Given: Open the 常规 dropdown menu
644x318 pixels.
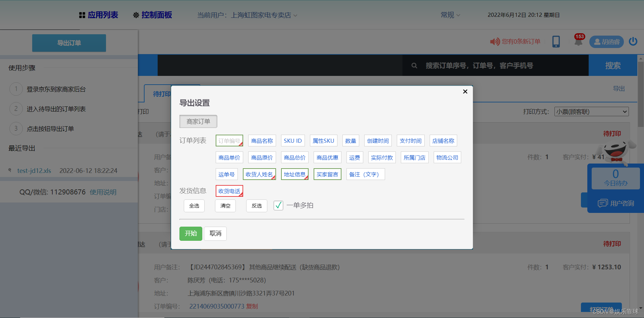Looking at the screenshot, I should pos(450,15).
